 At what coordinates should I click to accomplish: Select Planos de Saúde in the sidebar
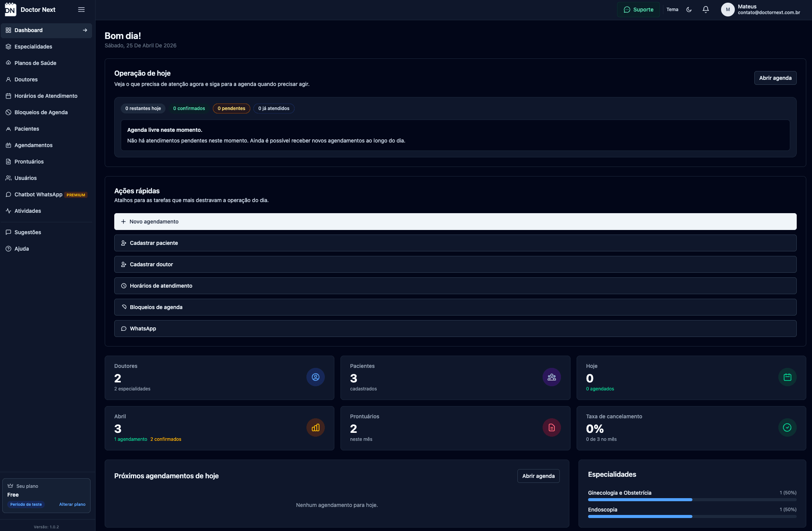[x=35, y=63]
